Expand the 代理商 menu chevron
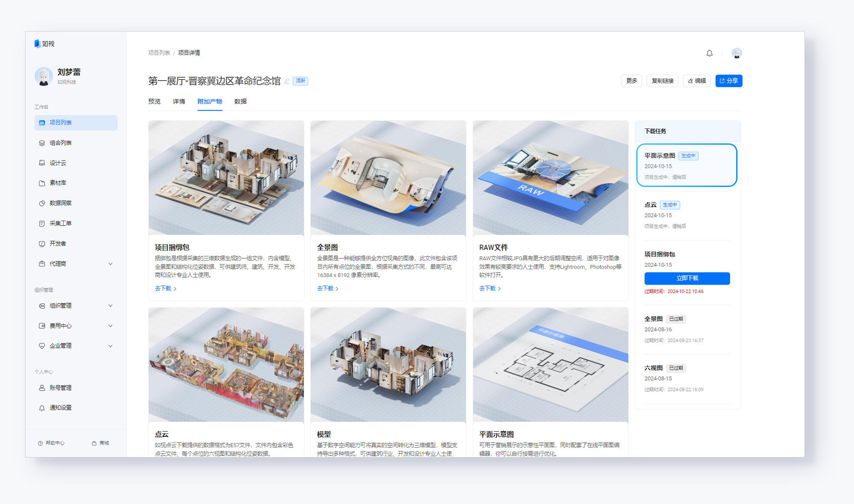This screenshot has height=504, width=854. (111, 264)
